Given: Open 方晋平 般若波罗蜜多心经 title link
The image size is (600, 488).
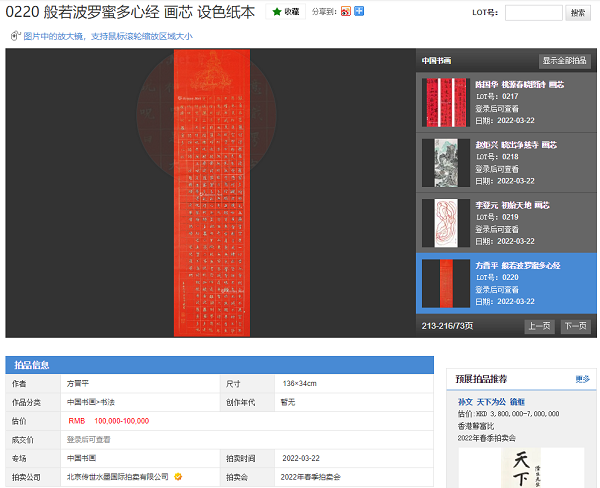Looking at the screenshot, I should point(518,265).
